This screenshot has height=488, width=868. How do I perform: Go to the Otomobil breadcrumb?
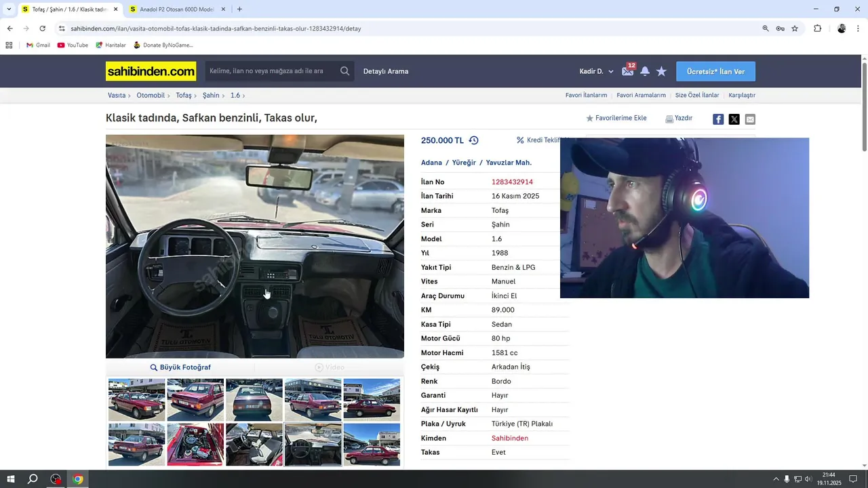pos(151,96)
